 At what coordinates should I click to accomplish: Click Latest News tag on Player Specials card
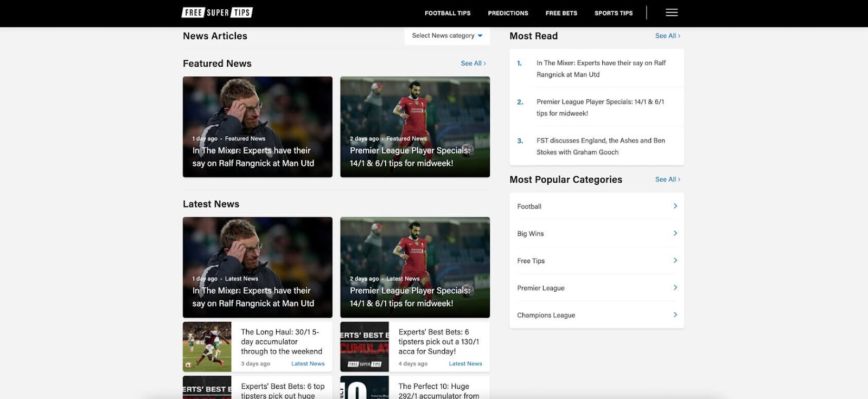[x=403, y=279]
